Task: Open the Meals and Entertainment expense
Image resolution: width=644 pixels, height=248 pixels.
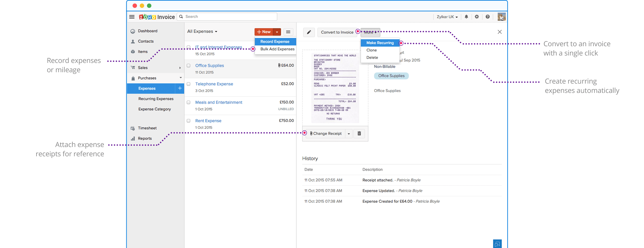Action: click(218, 102)
